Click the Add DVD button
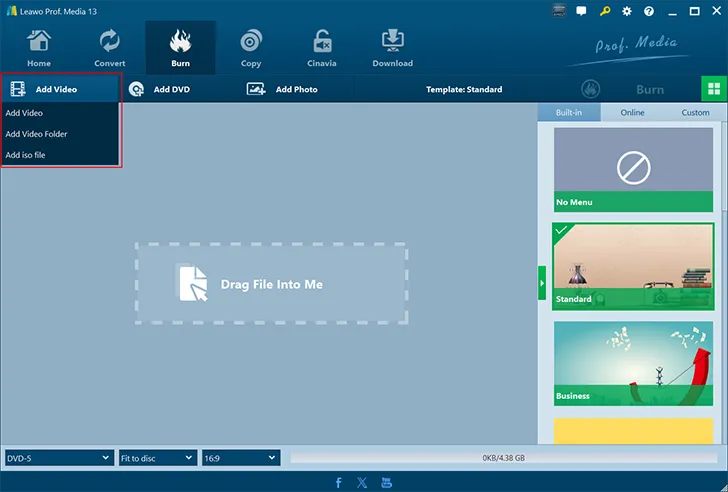 tap(160, 89)
